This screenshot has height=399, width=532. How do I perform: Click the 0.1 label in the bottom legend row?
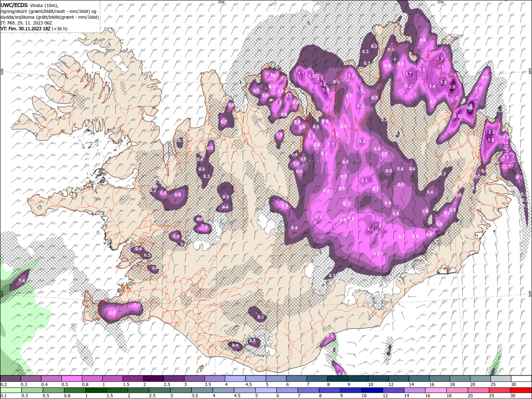click(4, 396)
